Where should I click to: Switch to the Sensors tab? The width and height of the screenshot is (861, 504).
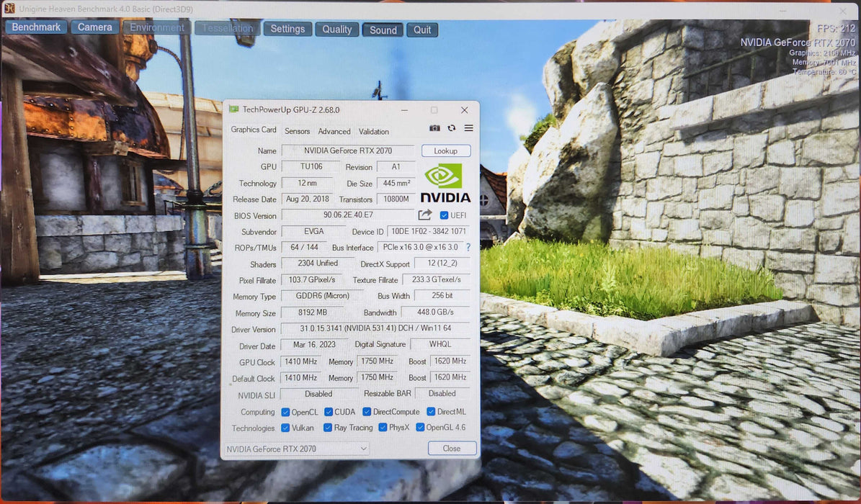pyautogui.click(x=297, y=131)
